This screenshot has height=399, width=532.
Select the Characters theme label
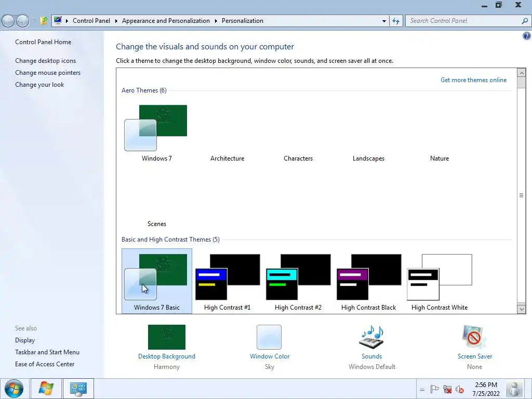click(x=298, y=158)
